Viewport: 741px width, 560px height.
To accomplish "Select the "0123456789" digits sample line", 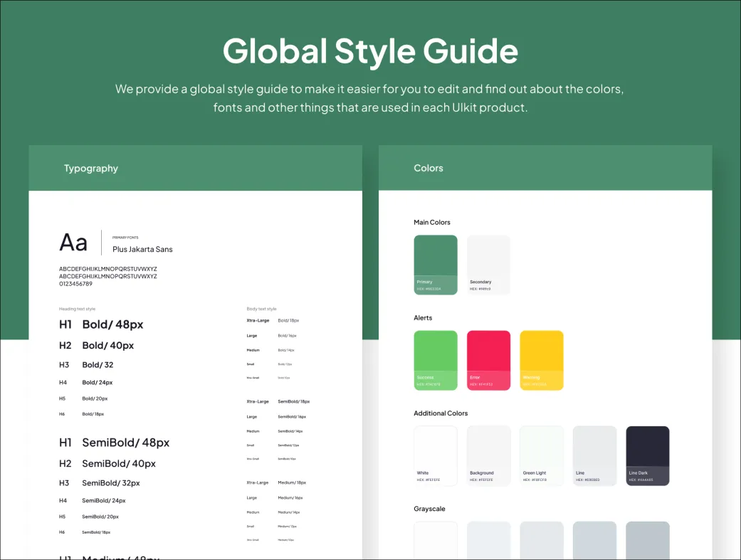I will 75,284.
